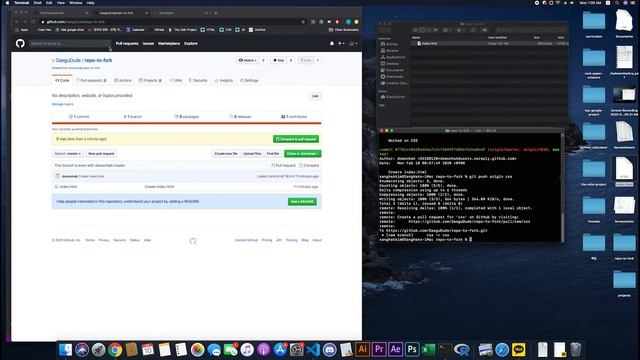Open the DaeguDude owner link

pyautogui.click(x=68, y=60)
